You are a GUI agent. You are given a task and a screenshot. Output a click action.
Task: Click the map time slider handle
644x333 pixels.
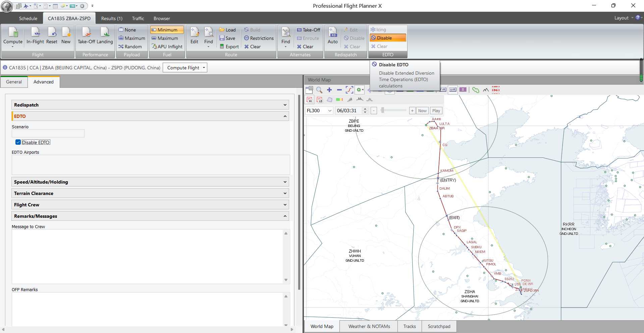point(382,110)
